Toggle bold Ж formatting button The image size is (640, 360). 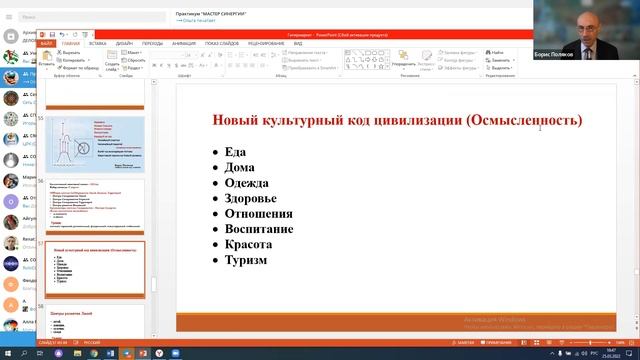154,65
